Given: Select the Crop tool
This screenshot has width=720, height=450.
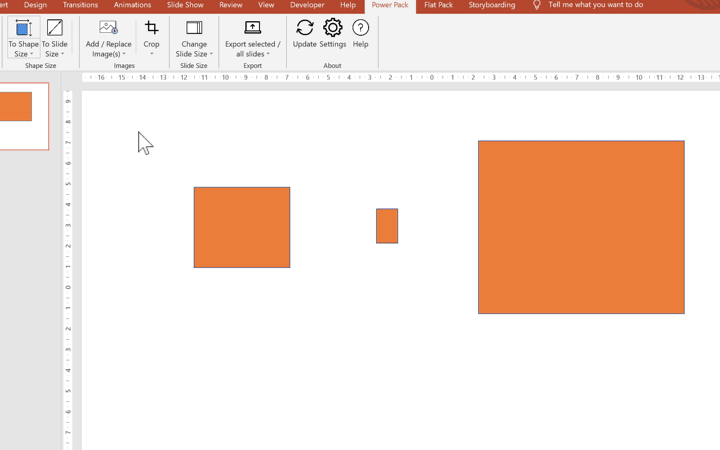Looking at the screenshot, I should point(152,28).
